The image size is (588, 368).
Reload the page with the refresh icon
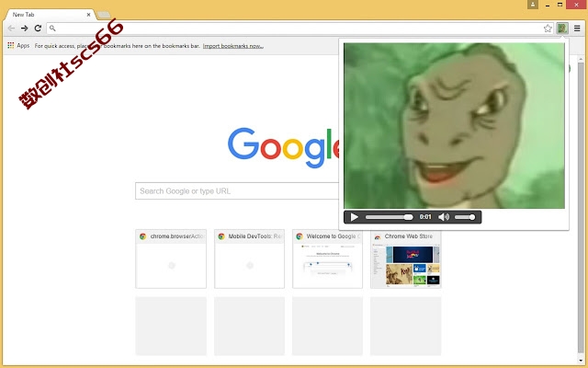(38, 29)
